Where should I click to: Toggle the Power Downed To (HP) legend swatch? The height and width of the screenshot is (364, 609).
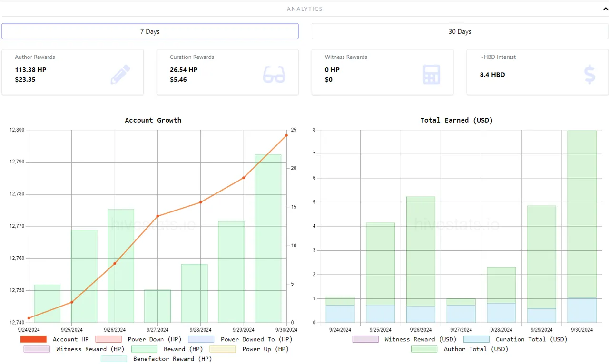tap(201, 339)
